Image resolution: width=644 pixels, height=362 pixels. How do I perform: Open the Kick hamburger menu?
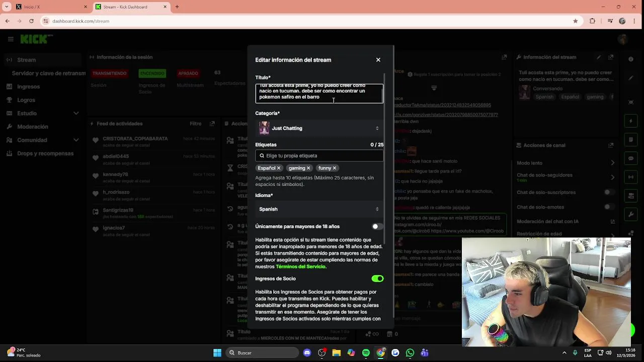(11, 39)
